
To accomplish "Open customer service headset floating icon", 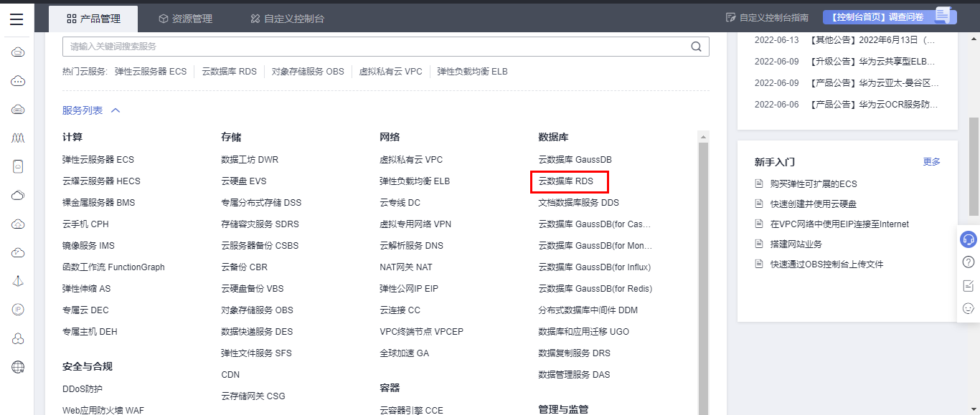I will click(969, 240).
